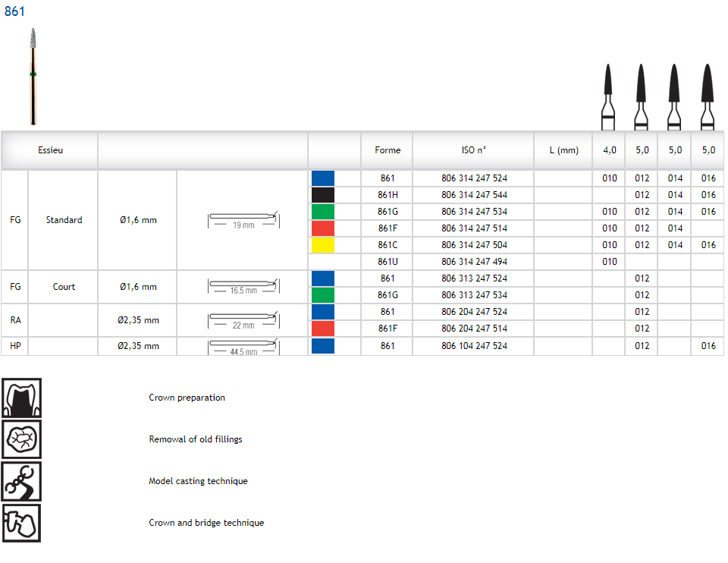728x563 pixels.
Task: Click the Forme column header
Action: [x=388, y=150]
